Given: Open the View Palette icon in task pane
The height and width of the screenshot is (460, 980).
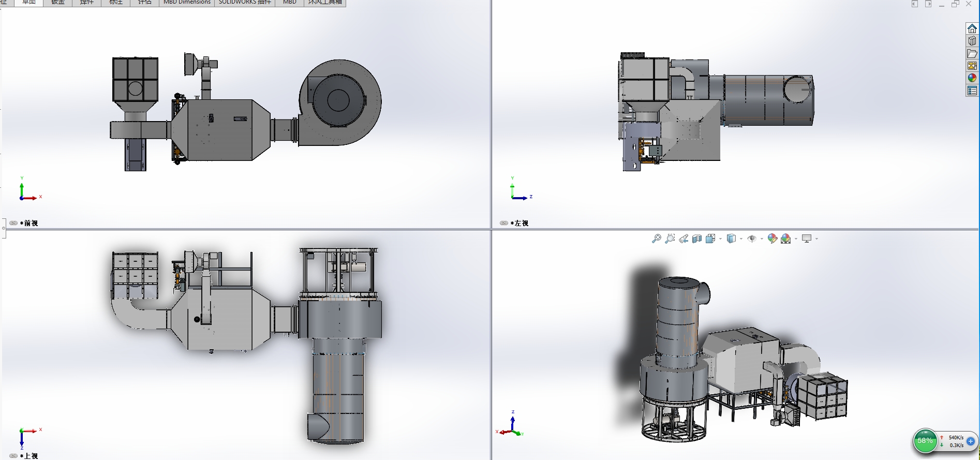Looking at the screenshot, I should (x=972, y=66).
